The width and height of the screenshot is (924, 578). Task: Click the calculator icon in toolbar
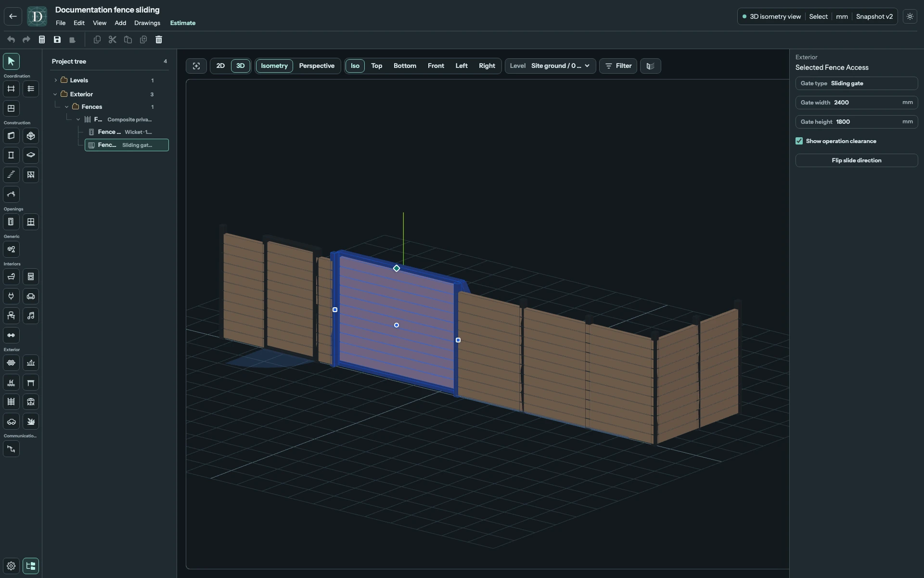click(42, 39)
